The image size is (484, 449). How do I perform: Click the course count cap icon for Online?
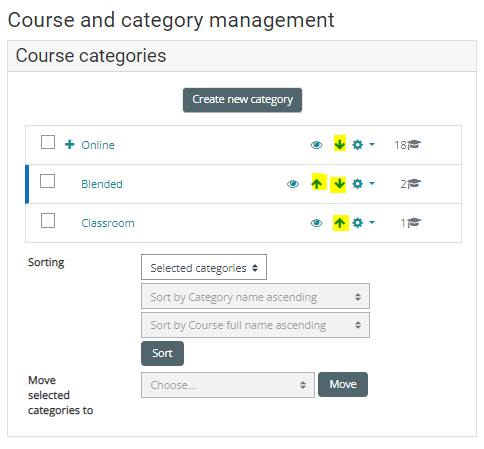point(414,145)
